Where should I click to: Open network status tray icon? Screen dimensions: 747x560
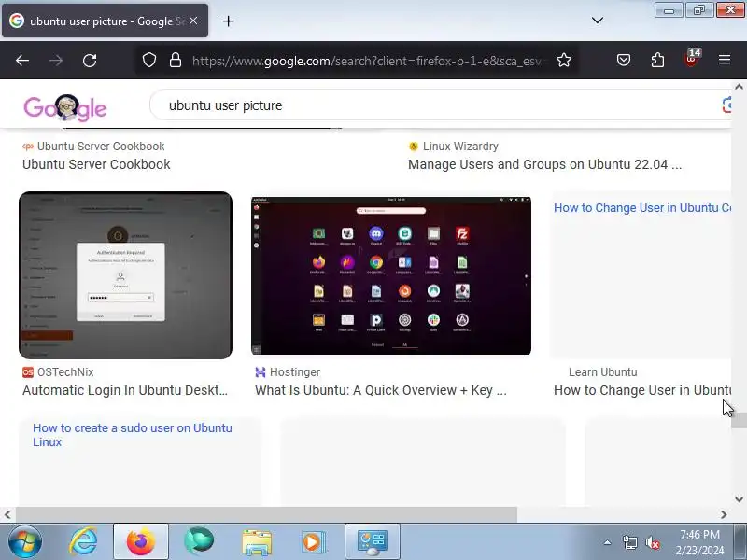point(629,542)
